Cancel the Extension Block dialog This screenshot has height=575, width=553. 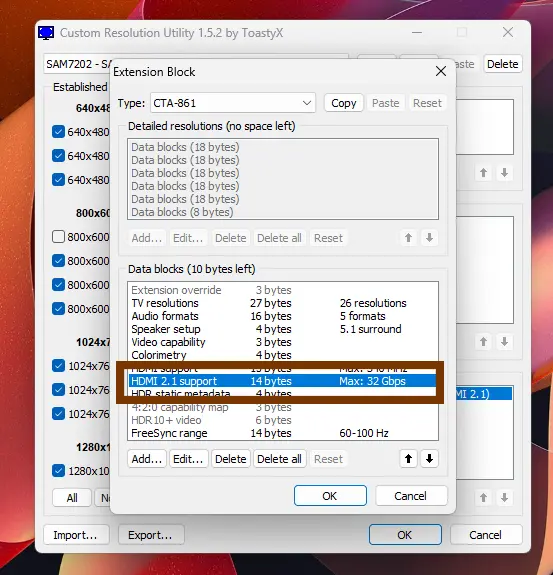tap(411, 496)
